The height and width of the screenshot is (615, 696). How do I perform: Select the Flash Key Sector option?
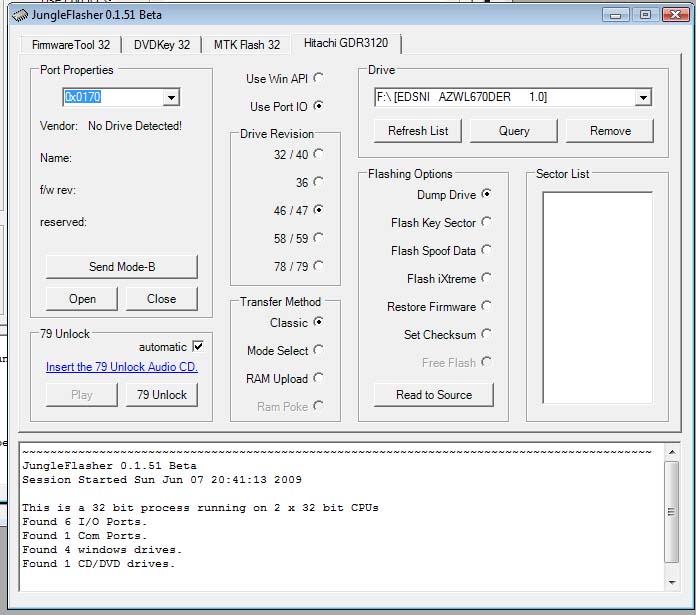[x=486, y=222]
